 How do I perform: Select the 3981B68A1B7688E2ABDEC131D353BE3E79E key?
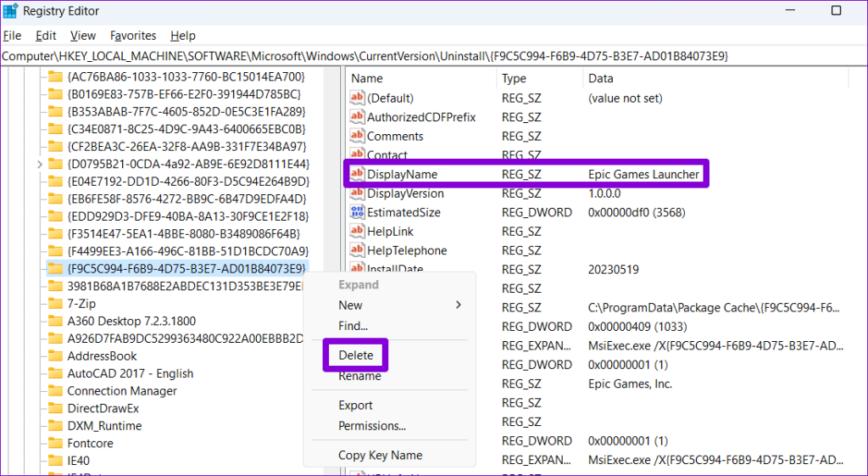click(185, 286)
